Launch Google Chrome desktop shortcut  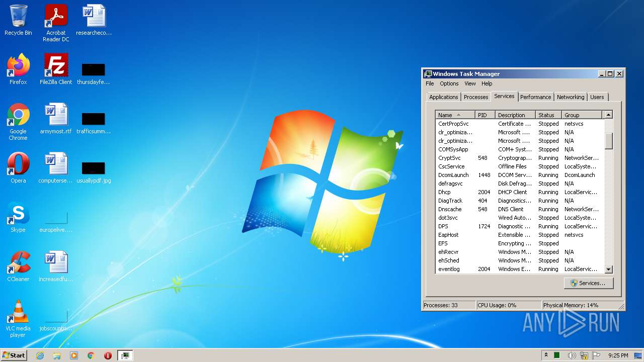pyautogui.click(x=18, y=122)
